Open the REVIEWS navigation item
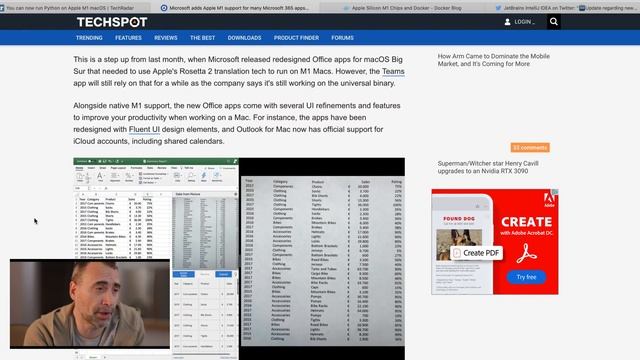This screenshot has width=640, height=360. click(x=166, y=38)
